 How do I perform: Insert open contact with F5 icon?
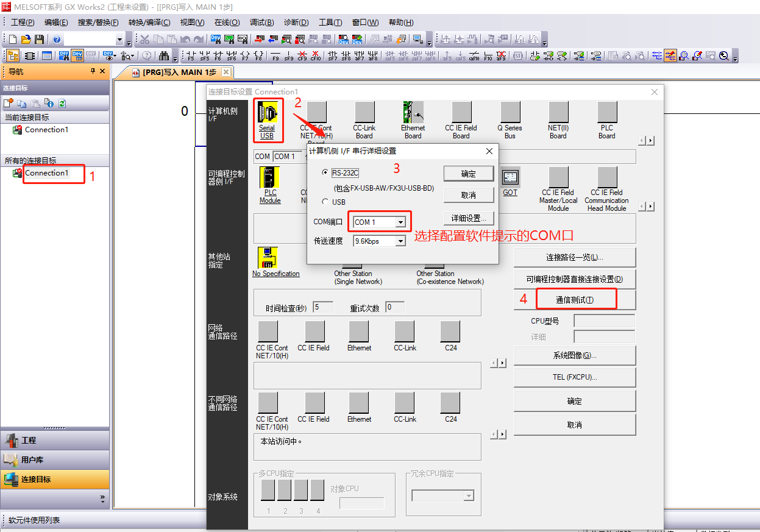coord(191,56)
